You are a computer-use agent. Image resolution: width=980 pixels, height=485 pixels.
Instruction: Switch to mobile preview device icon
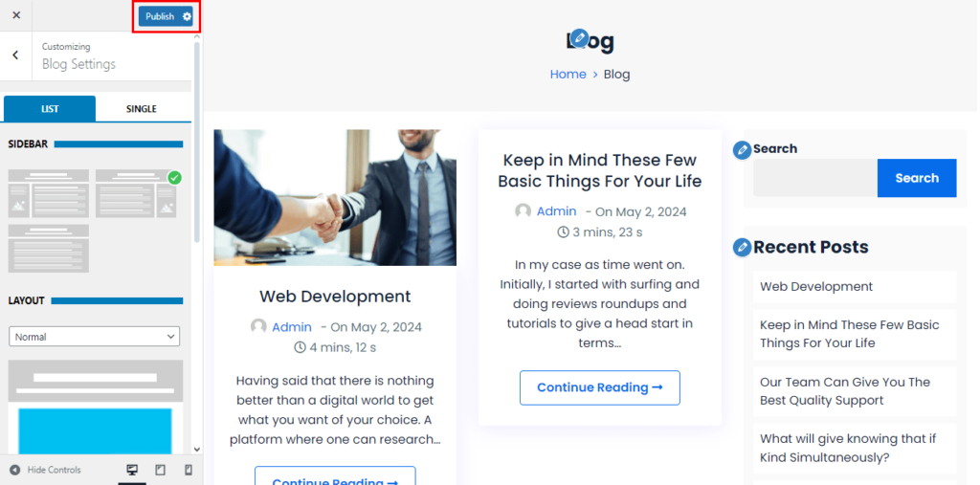coord(189,470)
